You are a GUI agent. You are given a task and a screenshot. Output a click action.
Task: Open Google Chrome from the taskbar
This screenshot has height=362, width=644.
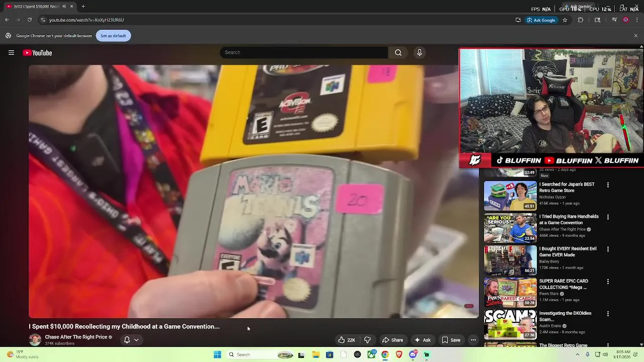pyautogui.click(x=385, y=354)
